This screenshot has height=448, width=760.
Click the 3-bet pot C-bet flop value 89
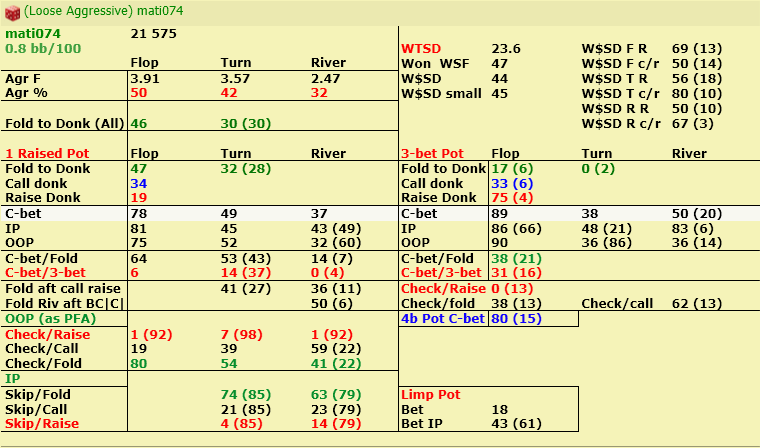pos(501,213)
